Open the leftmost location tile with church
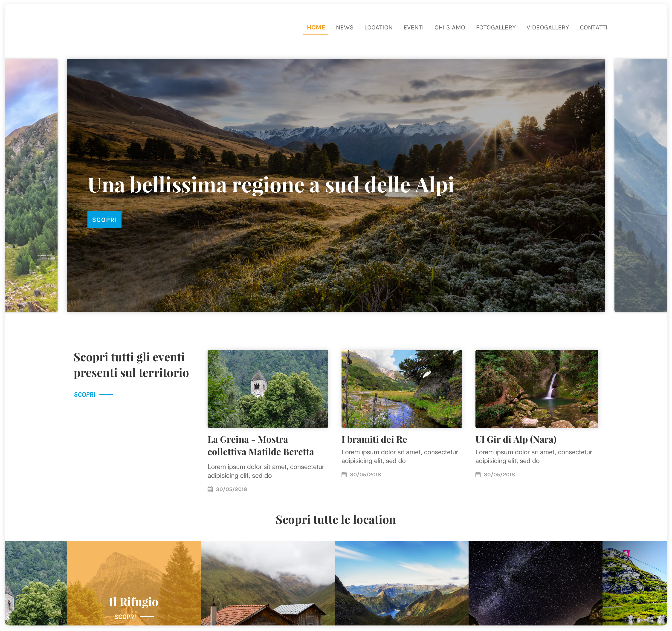This screenshot has height=631, width=672. click(x=35, y=583)
